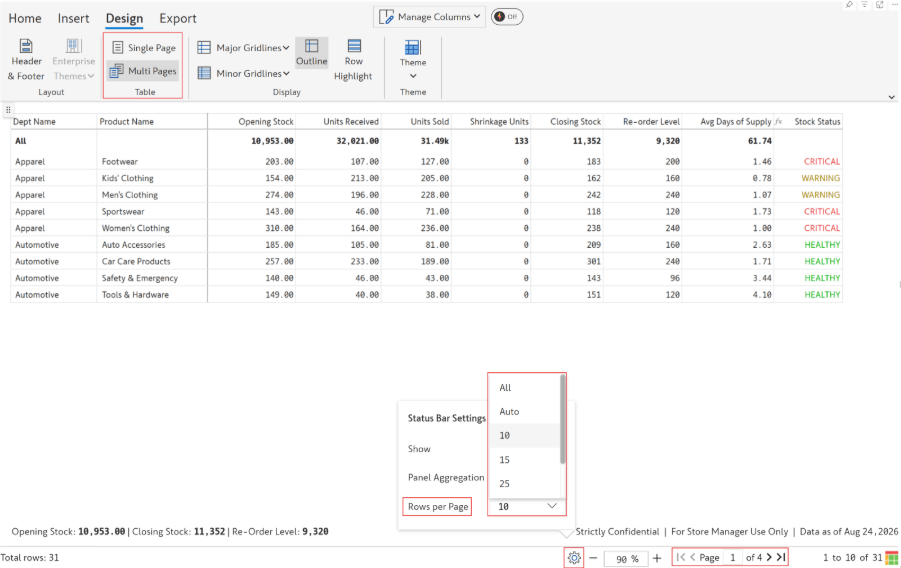Click the fx icon on Stock Status

tap(779, 121)
